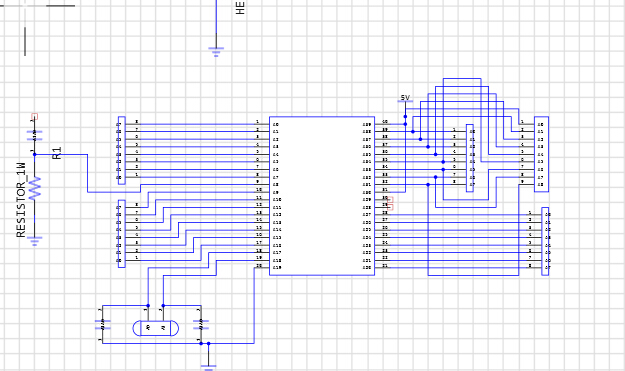Select the large 40-pin IC body
Viewport: 625px width, 371px height.
(322, 196)
